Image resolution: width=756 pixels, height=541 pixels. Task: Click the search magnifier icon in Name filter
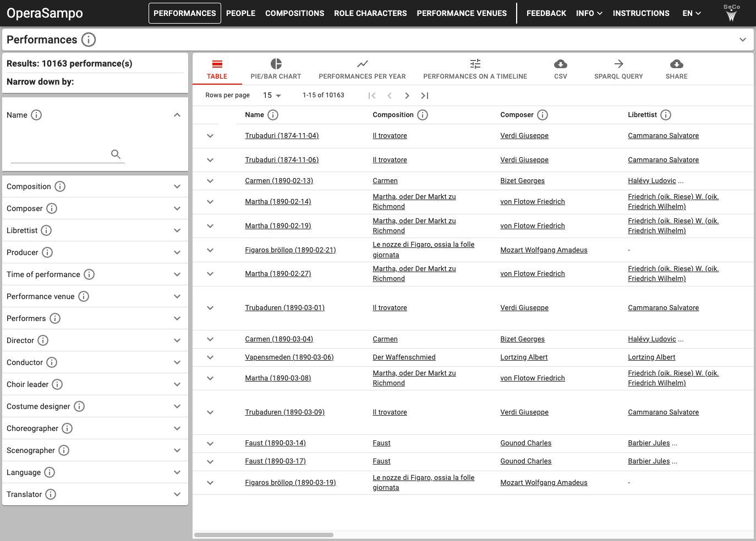click(116, 154)
